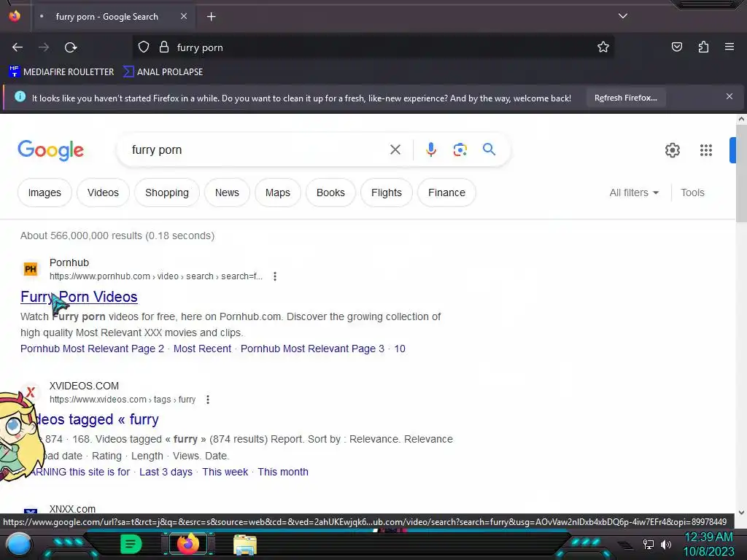This screenshot has height=560, width=747.
Task: Open the This week sublink
Action: [x=225, y=472]
